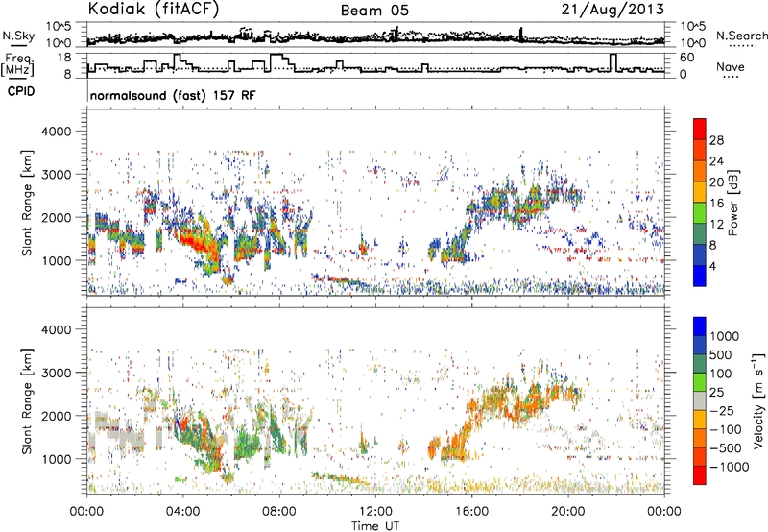The height and width of the screenshot is (532, 768).
Task: Click time axis label "04:00"
Action: pos(183,512)
